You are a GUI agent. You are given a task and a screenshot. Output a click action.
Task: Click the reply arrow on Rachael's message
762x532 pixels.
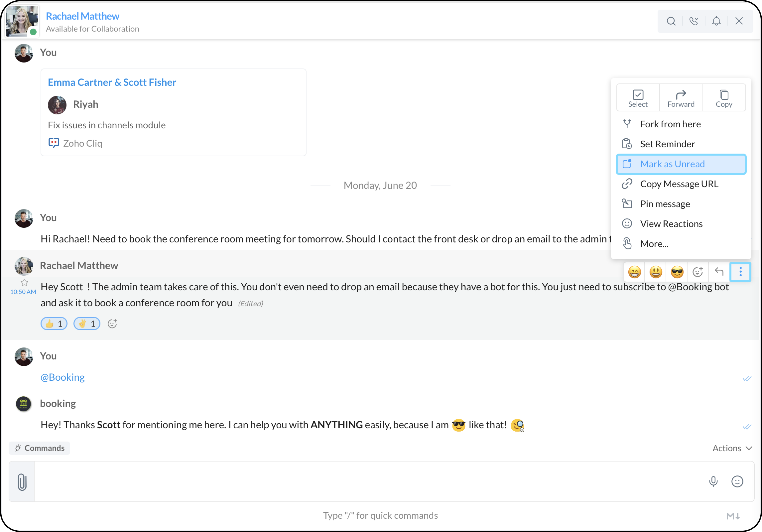(719, 272)
